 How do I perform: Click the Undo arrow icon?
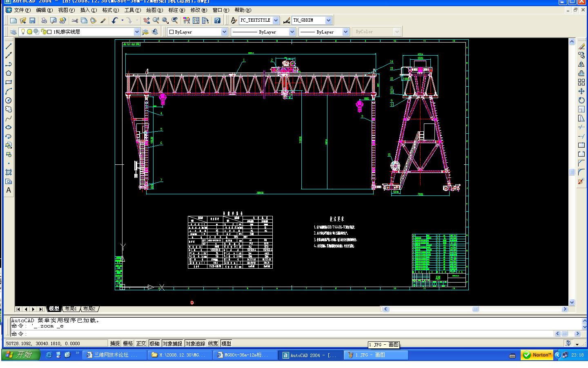115,20
